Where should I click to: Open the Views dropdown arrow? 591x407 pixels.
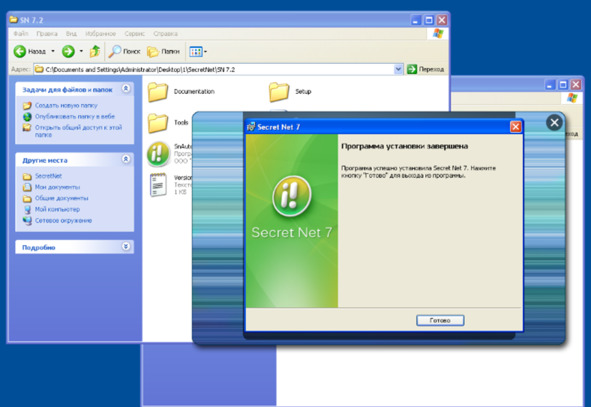[205, 52]
